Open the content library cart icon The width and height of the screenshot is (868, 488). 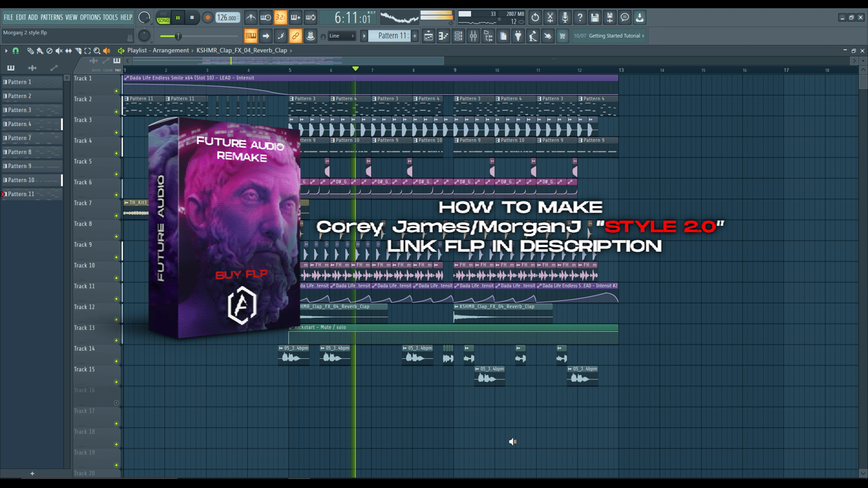(x=562, y=36)
